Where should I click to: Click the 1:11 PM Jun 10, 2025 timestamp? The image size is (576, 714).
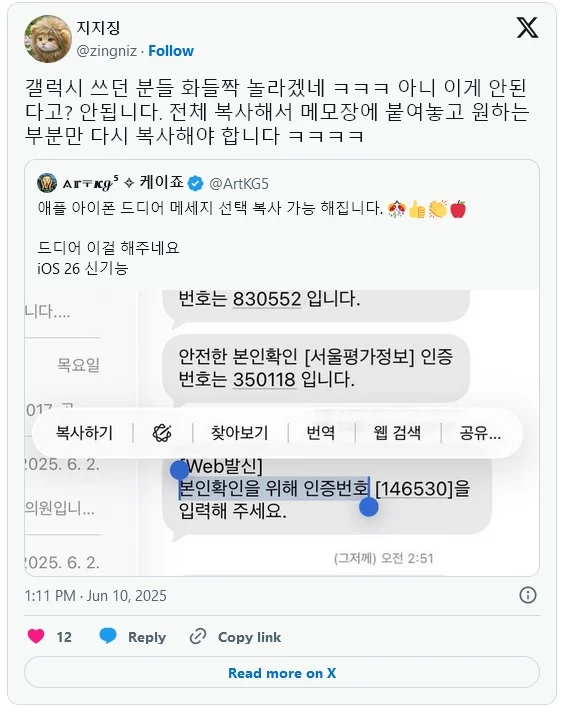click(x=96, y=596)
